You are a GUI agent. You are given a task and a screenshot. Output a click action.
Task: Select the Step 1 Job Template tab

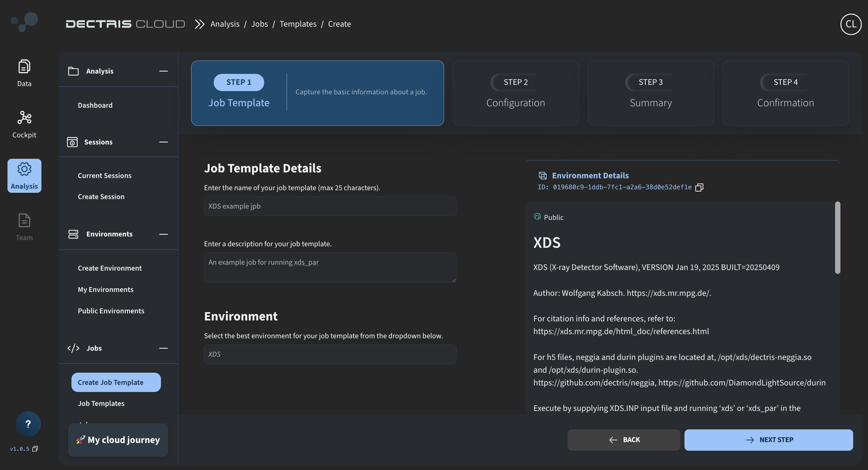[x=317, y=93]
